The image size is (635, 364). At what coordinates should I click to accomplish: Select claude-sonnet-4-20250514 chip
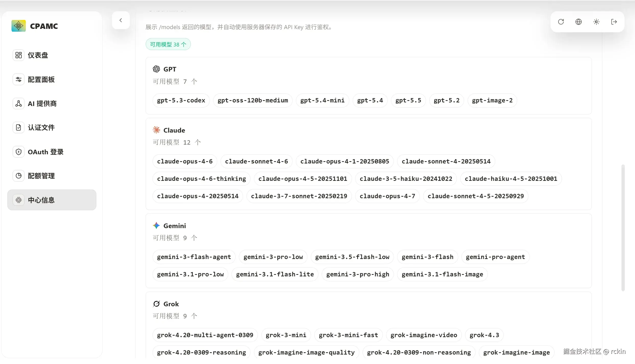pyautogui.click(x=446, y=161)
